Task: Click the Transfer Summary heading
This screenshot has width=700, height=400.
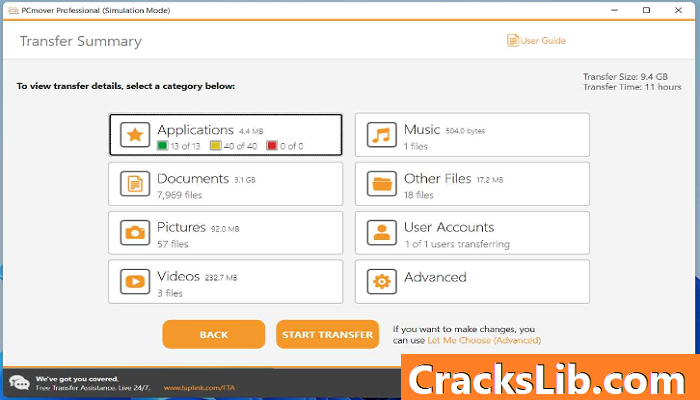Action: [81, 41]
